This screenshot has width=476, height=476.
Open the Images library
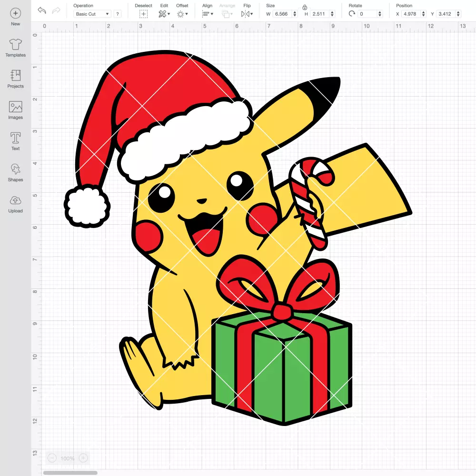click(x=16, y=110)
